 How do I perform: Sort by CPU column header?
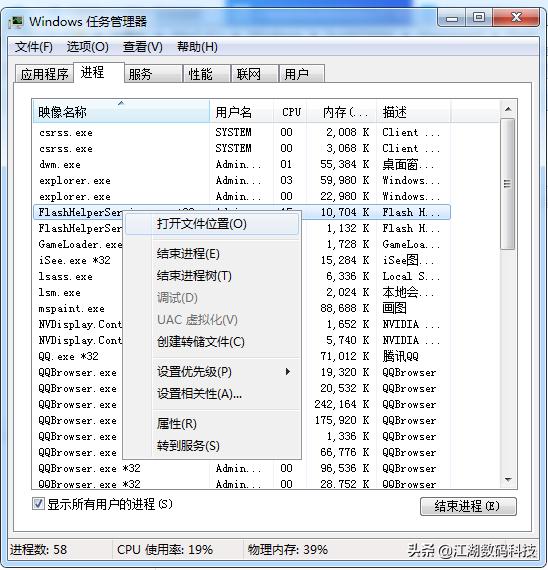click(290, 112)
